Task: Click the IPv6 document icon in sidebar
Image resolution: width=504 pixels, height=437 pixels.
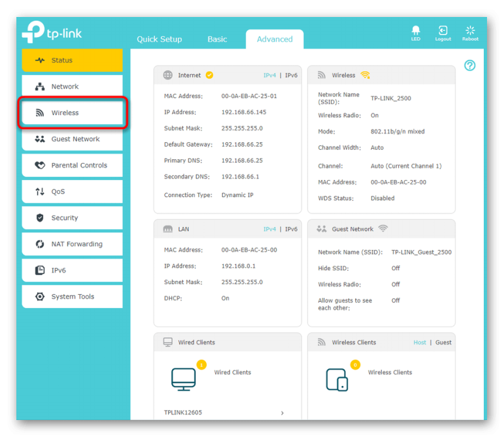Action: pyautogui.click(x=40, y=270)
